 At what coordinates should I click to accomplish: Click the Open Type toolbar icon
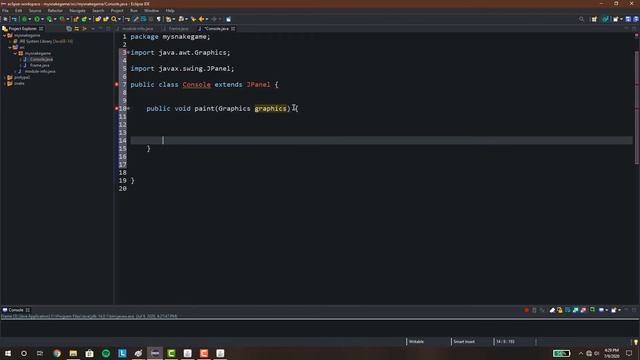click(x=98, y=19)
